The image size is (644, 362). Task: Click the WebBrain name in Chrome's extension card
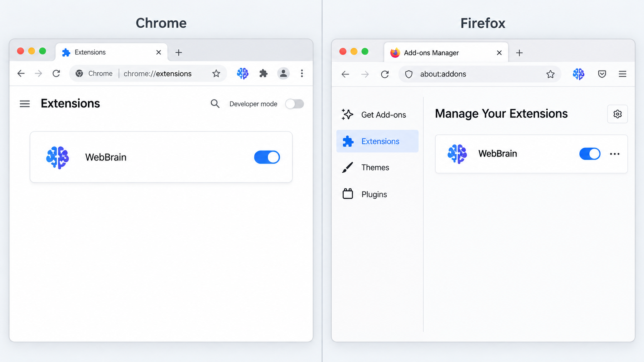click(106, 157)
